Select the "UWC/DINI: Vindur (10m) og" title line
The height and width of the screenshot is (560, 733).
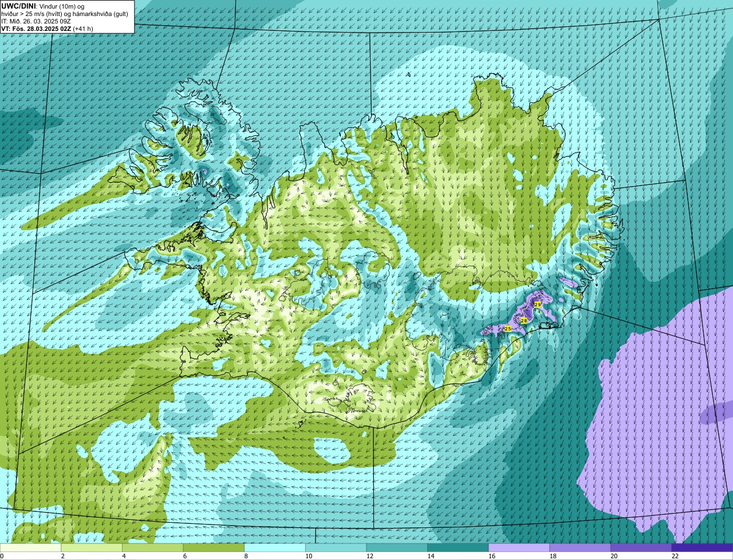click(43, 6)
